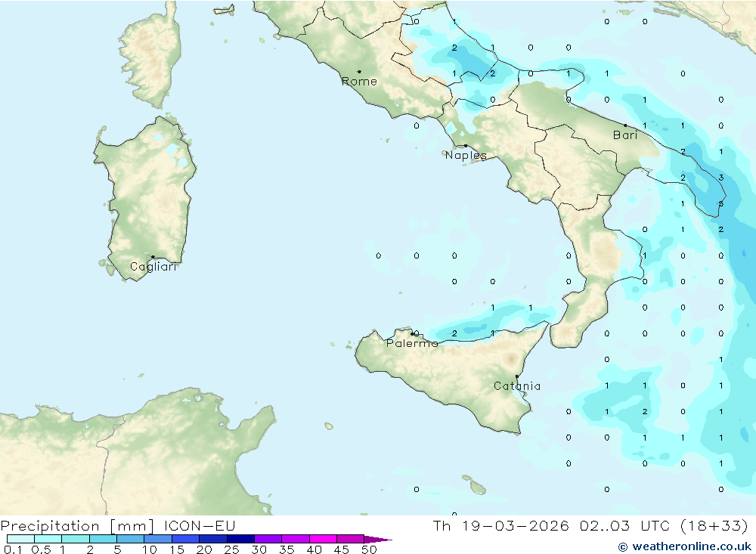This screenshot has width=756, height=554.
Task: Select the Palermo city label
Action: click(x=412, y=343)
